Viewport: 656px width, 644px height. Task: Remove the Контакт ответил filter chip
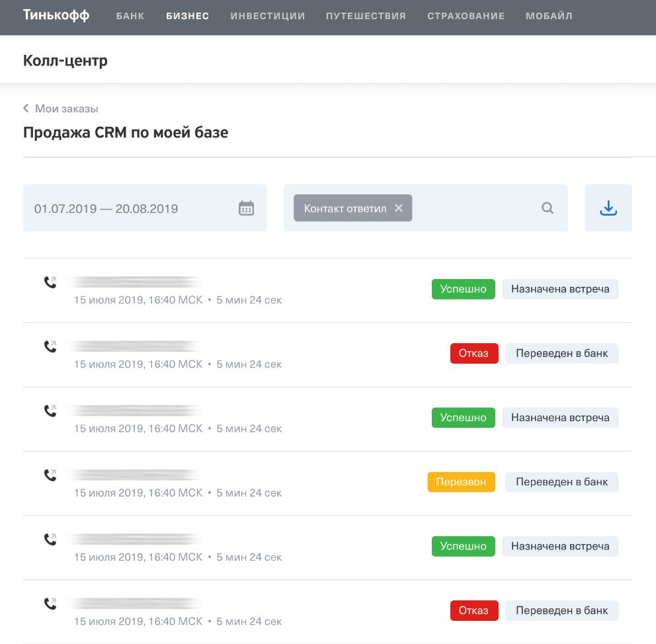pos(399,208)
